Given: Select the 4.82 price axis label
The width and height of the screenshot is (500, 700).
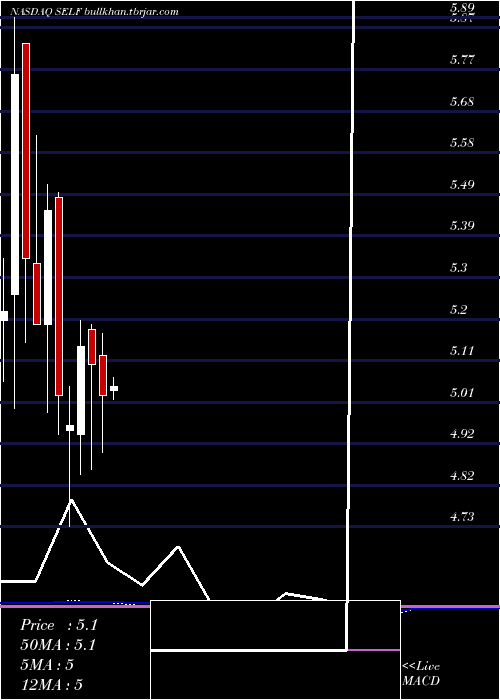Looking at the screenshot, I should [462, 475].
